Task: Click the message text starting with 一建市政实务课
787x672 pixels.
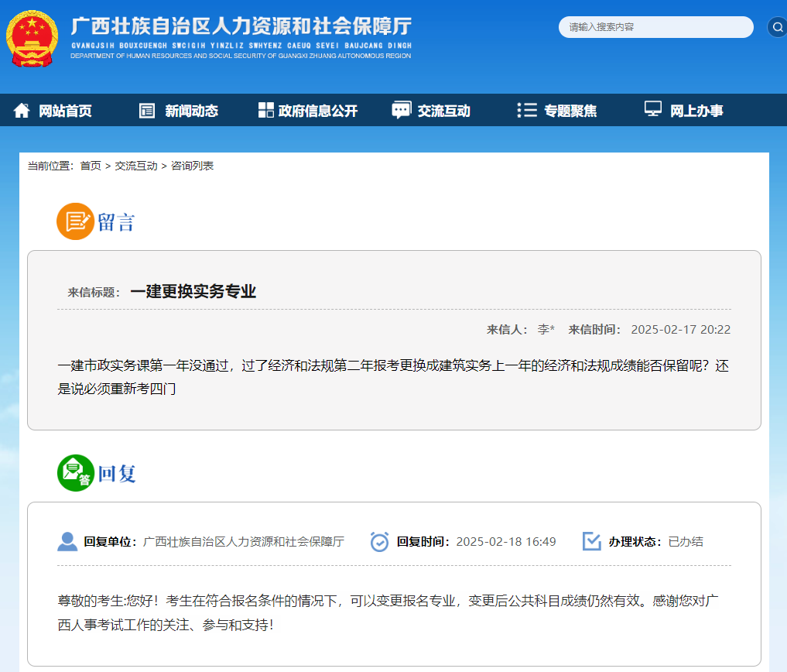Action: tap(393, 377)
